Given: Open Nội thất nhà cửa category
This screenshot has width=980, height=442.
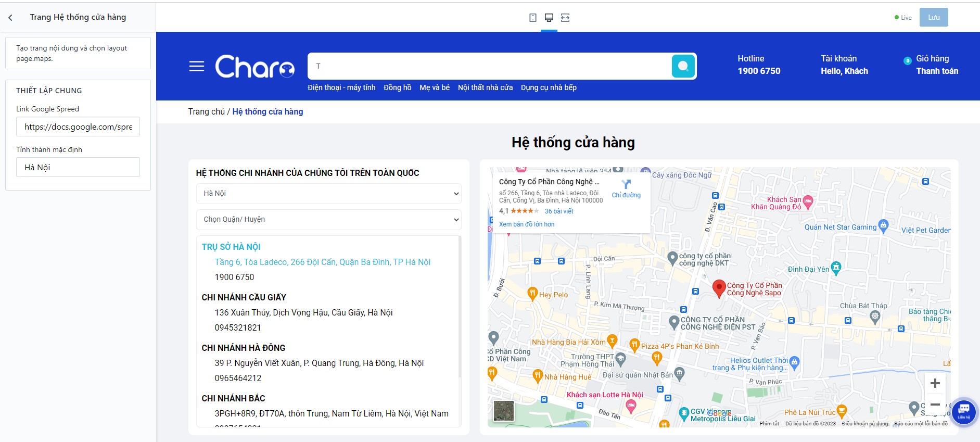Looking at the screenshot, I should pos(485,87).
